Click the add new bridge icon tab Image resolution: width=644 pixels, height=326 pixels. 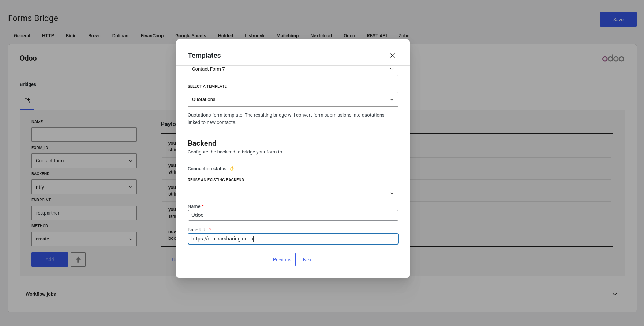27,101
